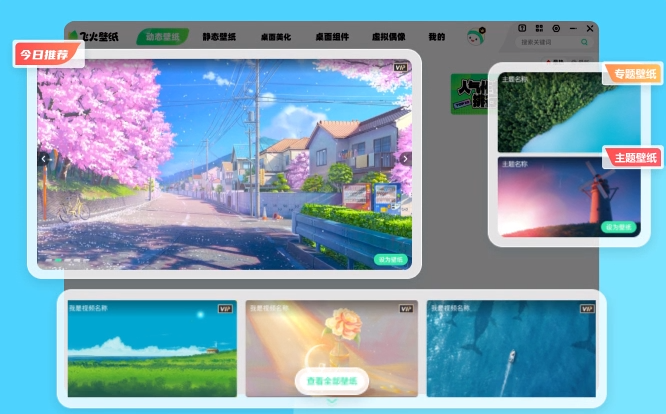666x414 pixels.
Task: Open the 静态壁纸 tab
Action: tap(220, 37)
